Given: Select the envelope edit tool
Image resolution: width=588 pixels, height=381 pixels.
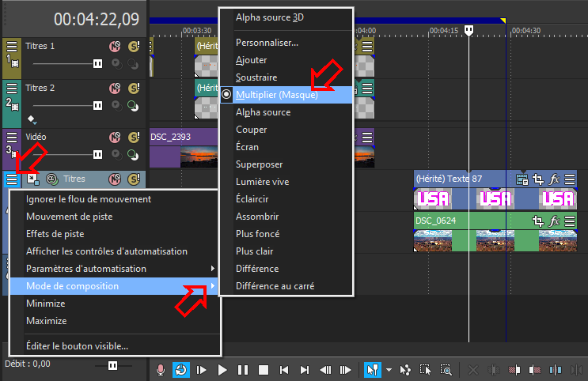Looking at the screenshot, I should click(405, 370).
